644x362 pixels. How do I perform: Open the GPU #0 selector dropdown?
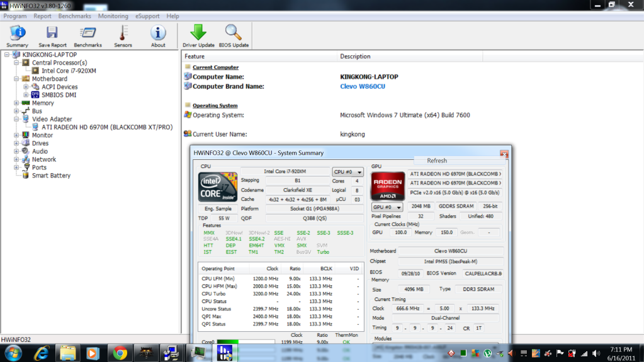tap(387, 206)
